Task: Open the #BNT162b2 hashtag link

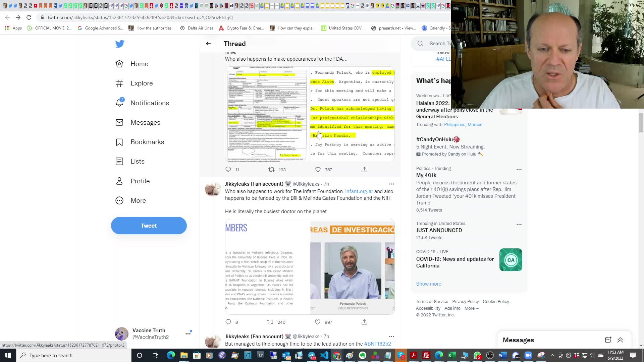Action: click(x=377, y=344)
